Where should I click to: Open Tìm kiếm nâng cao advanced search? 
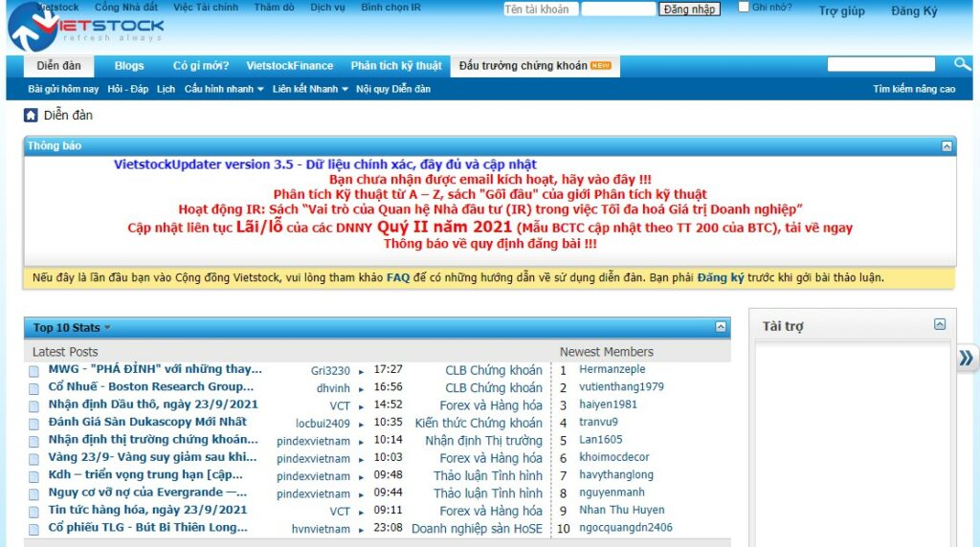point(914,89)
